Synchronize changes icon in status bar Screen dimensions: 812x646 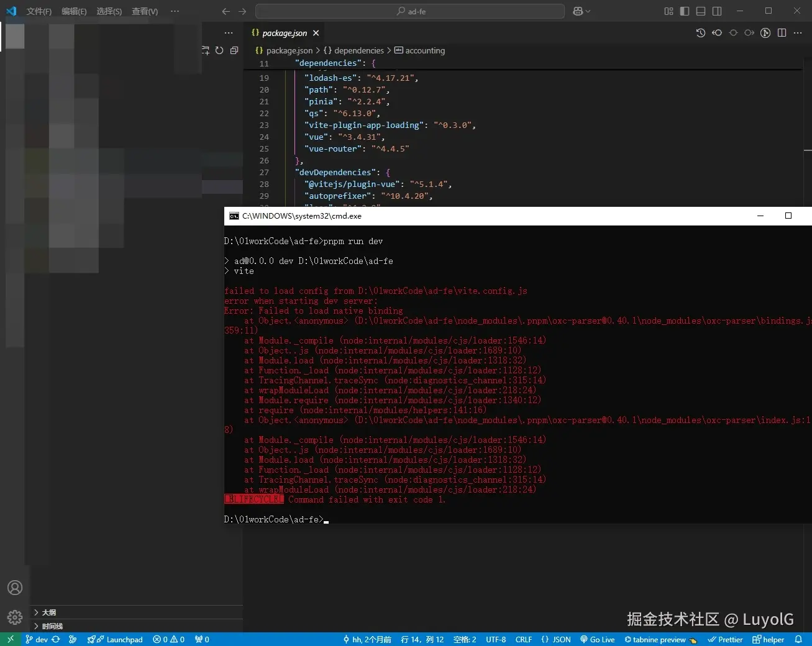pyautogui.click(x=56, y=639)
